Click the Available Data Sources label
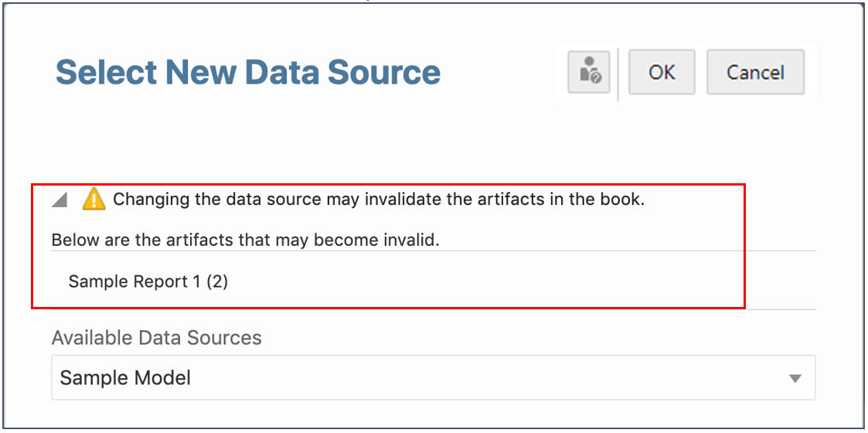Viewport: 868px width, 433px height. [x=156, y=338]
